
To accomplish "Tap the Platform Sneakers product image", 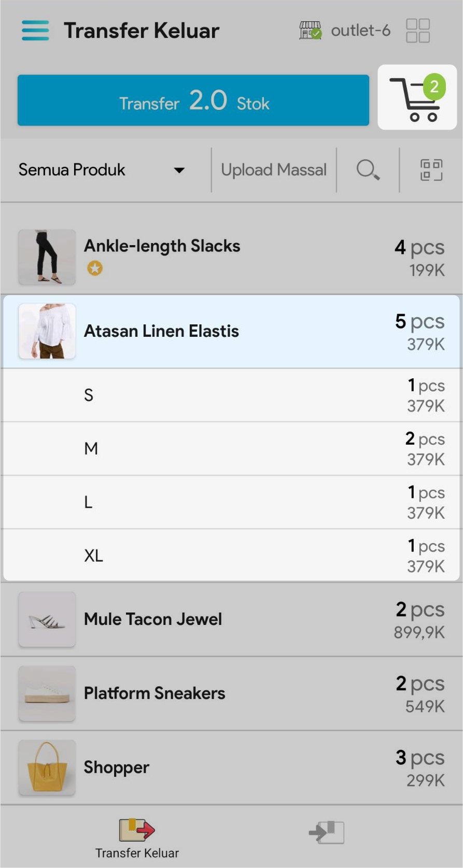I will coord(47,693).
